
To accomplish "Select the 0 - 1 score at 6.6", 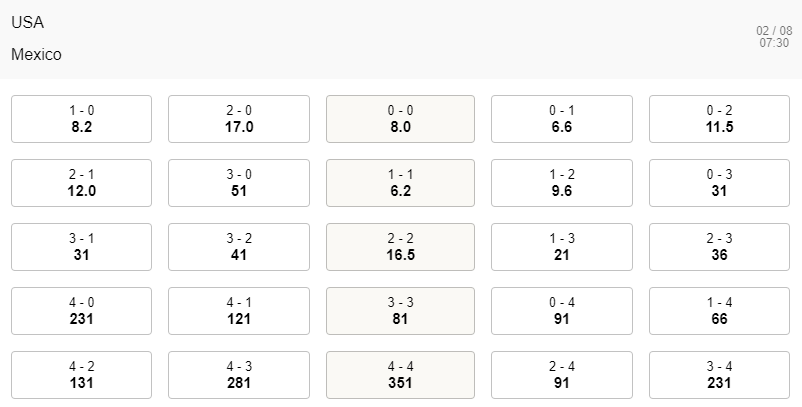I will (561, 119).
